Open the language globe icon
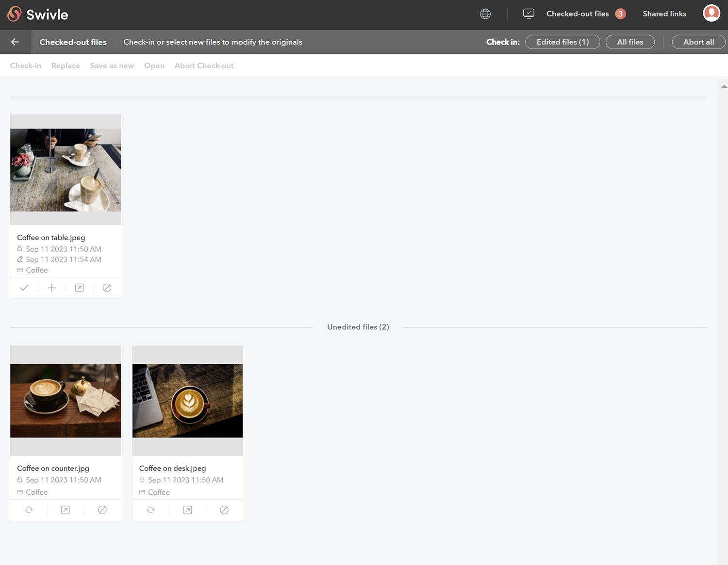The width and height of the screenshot is (728, 565). click(485, 14)
